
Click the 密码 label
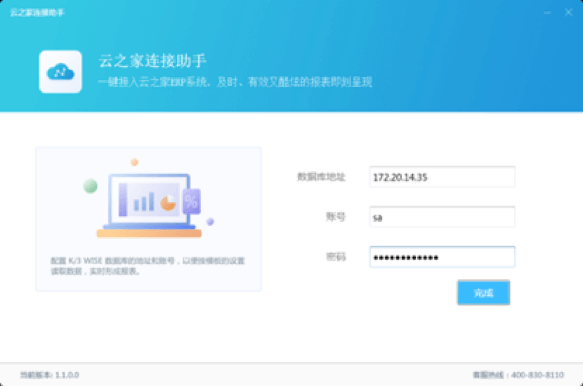[x=336, y=257]
